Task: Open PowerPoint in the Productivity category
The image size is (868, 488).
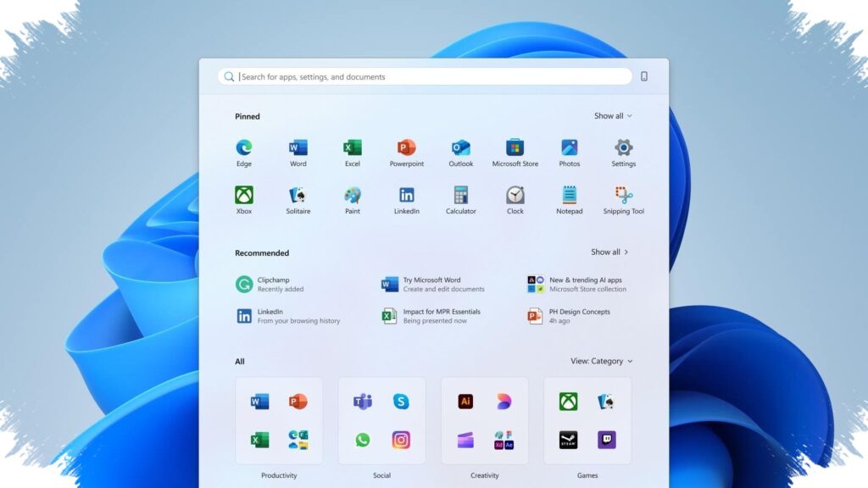Action: (x=298, y=401)
